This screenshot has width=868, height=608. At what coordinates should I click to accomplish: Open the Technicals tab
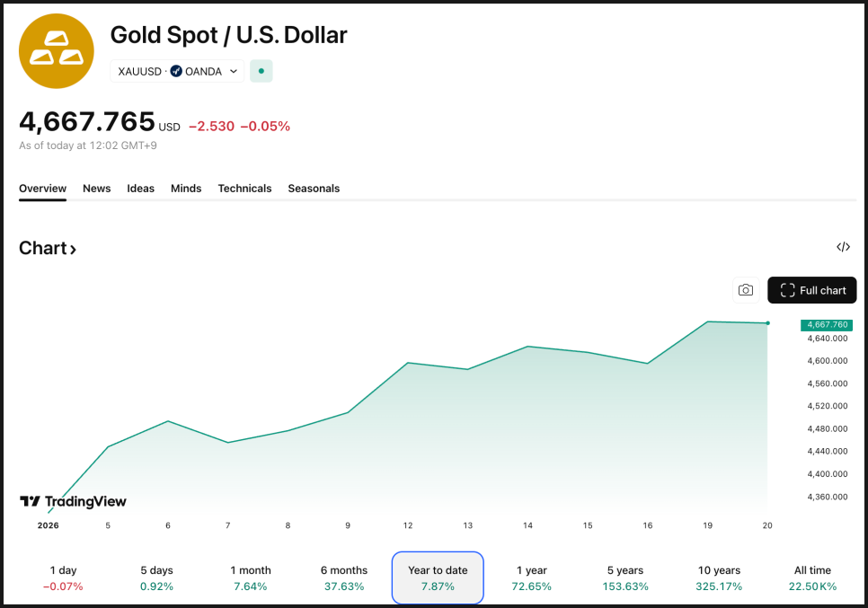pos(244,189)
